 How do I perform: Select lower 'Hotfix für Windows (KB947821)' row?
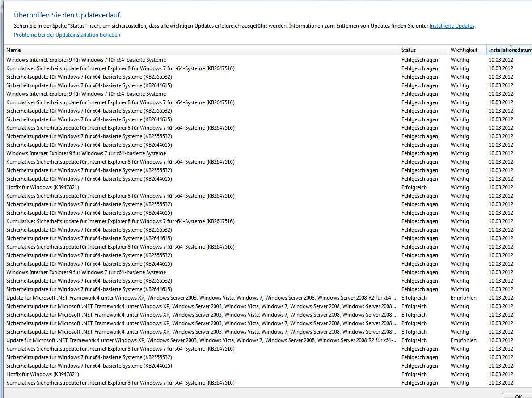click(x=268, y=374)
